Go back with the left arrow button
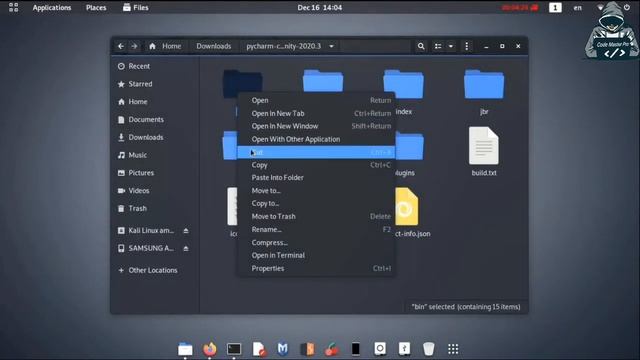The width and height of the screenshot is (640, 360). (x=121, y=46)
